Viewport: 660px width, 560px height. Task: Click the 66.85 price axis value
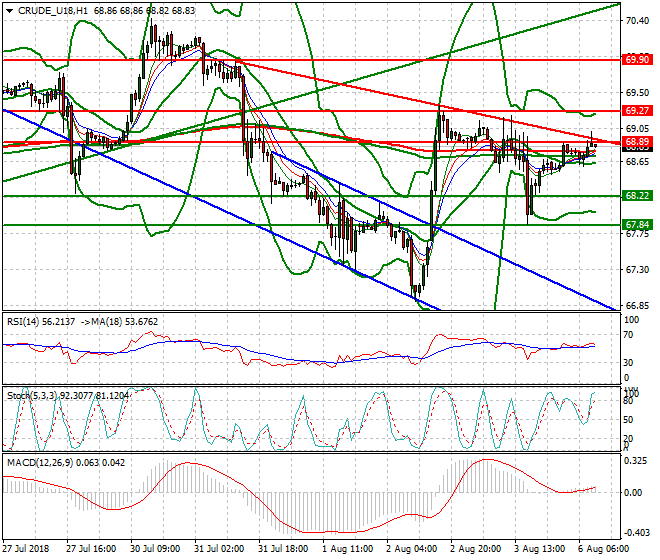[x=637, y=305]
